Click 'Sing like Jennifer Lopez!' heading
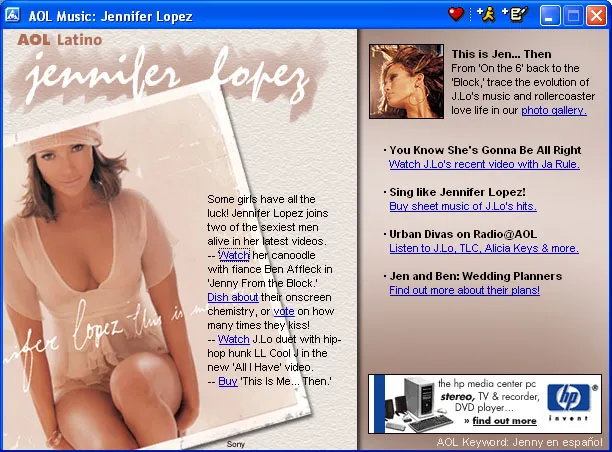 point(457,192)
